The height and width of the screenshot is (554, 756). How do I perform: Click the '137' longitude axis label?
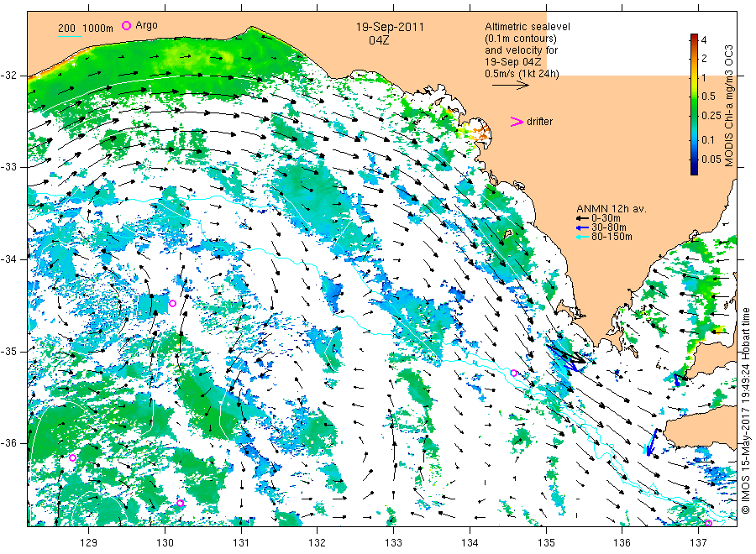pos(698,543)
